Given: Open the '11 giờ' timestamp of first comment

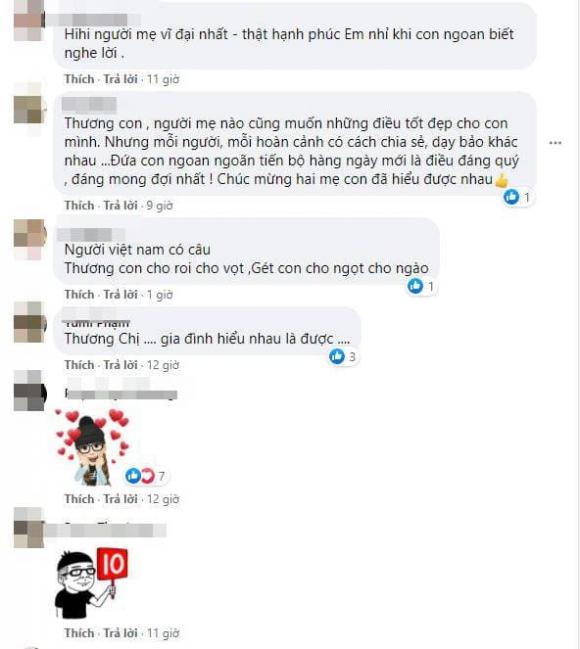Looking at the screenshot, I should [163, 79].
